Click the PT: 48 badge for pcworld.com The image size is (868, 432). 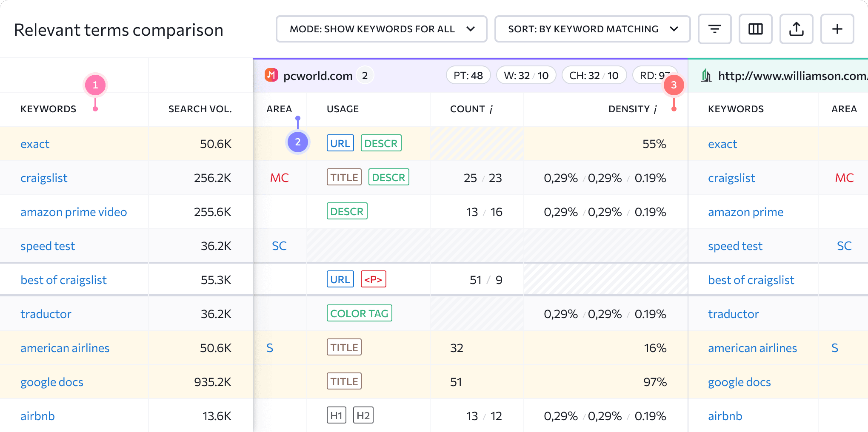coord(468,75)
